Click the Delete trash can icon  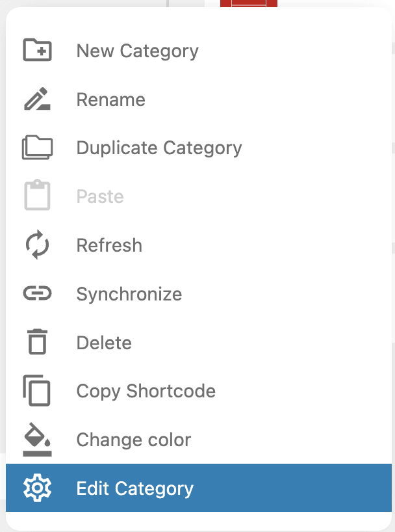coord(37,342)
